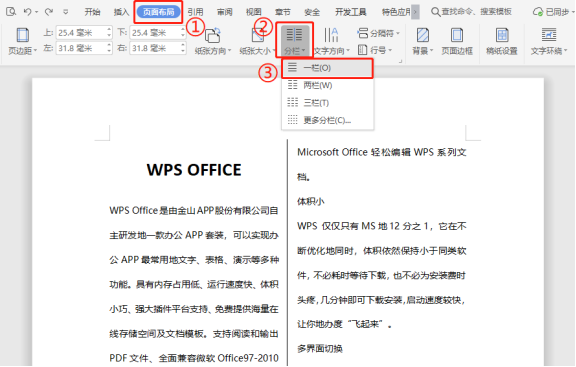Open the 纸张大小 paper size button
The width and height of the screenshot is (576, 367).
(257, 41)
